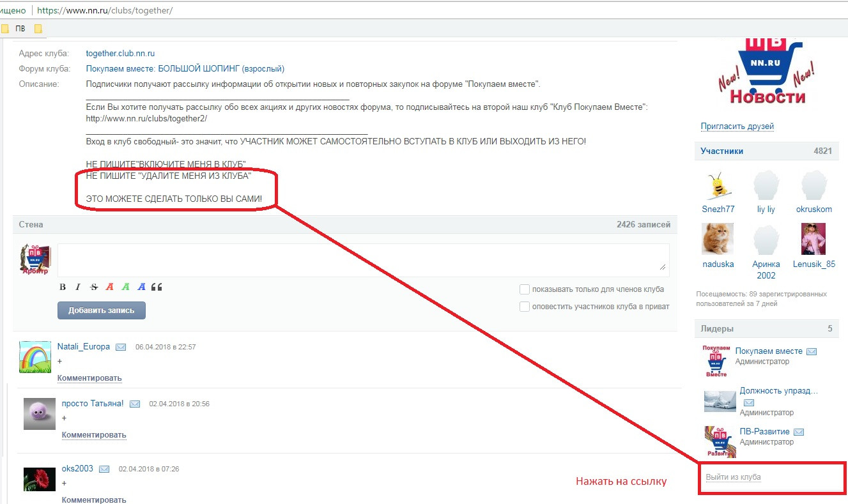Click envelope icon beside просто Татьяна!

pyautogui.click(x=135, y=404)
